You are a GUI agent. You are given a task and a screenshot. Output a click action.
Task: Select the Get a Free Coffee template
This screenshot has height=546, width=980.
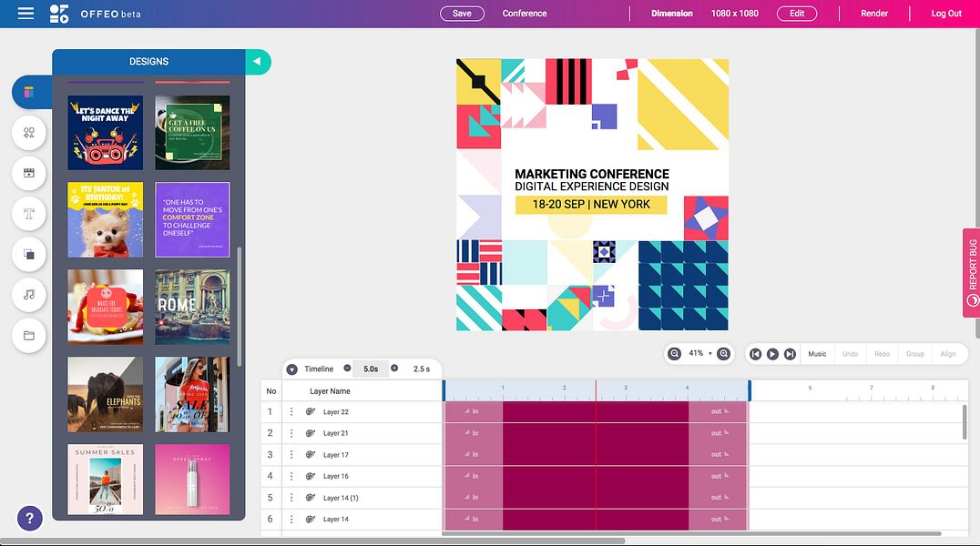click(192, 133)
